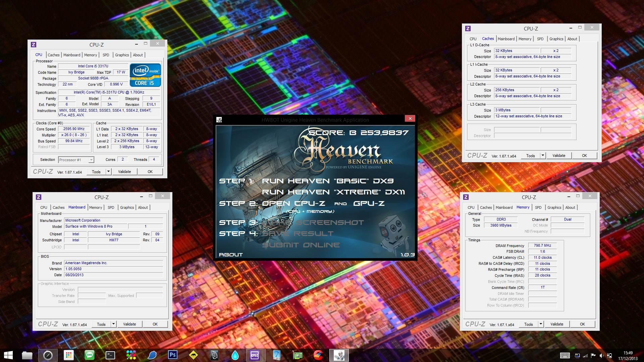This screenshot has width=644, height=362.
Task: Launch Photoshop from the taskbar
Action: pyautogui.click(x=173, y=355)
